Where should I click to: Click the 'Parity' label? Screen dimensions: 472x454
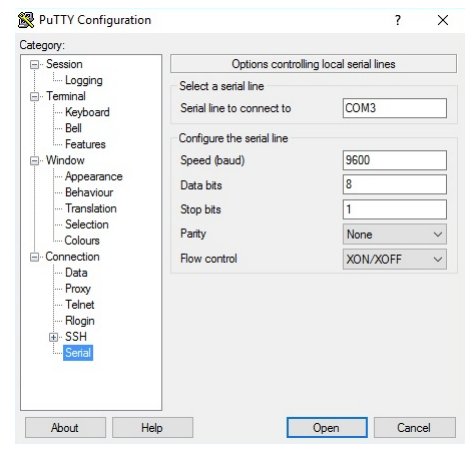193,233
